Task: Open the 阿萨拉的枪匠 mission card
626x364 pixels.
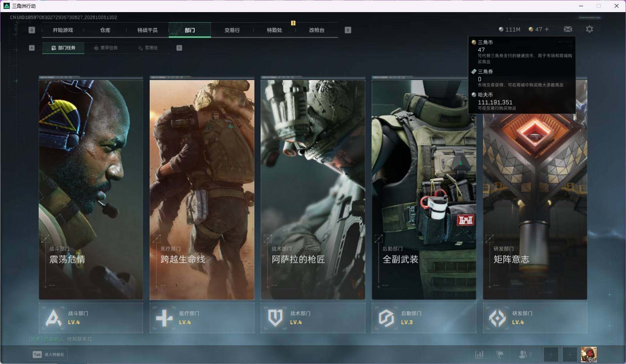Action: pos(313,188)
